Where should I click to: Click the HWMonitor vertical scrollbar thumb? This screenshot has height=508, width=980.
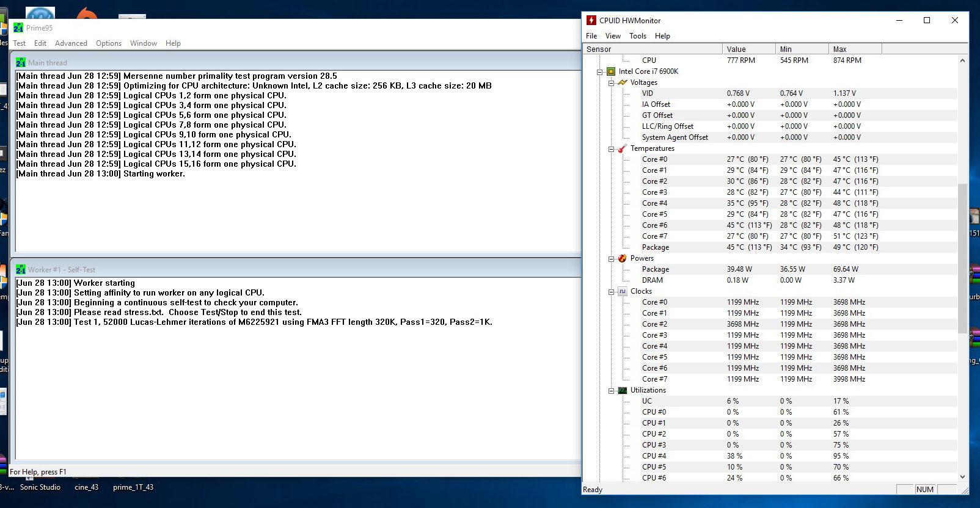click(963, 258)
